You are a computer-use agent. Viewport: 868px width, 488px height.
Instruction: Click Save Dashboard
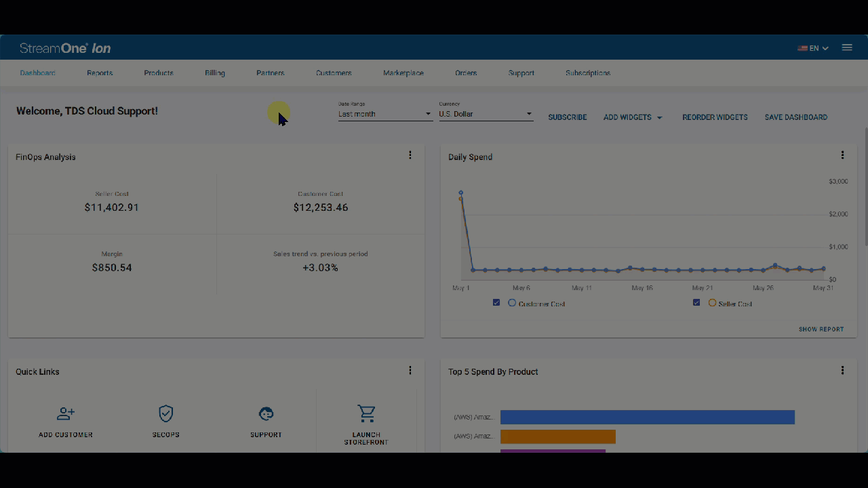796,117
